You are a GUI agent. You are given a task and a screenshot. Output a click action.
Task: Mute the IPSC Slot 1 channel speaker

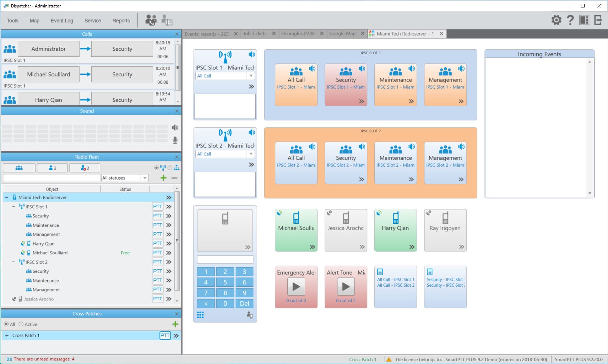(x=251, y=54)
